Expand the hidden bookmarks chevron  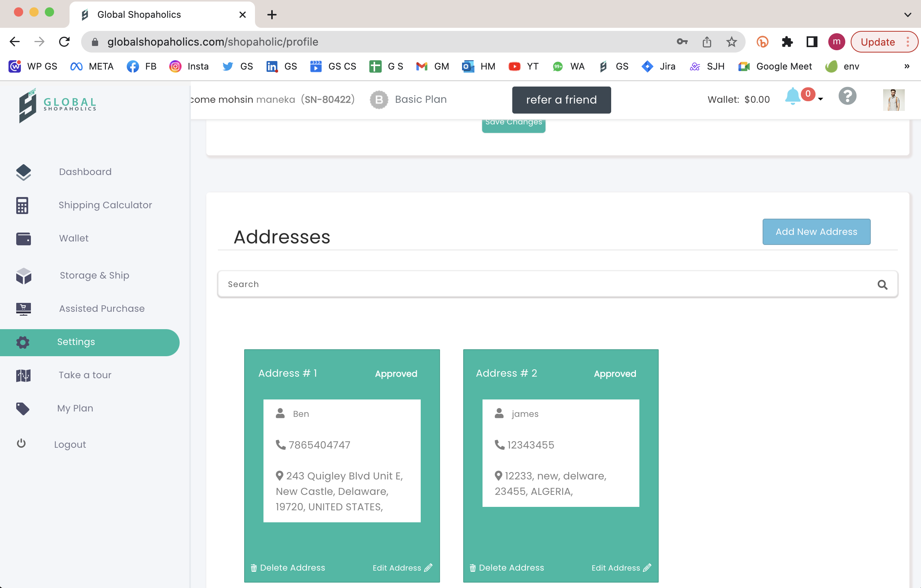click(907, 66)
